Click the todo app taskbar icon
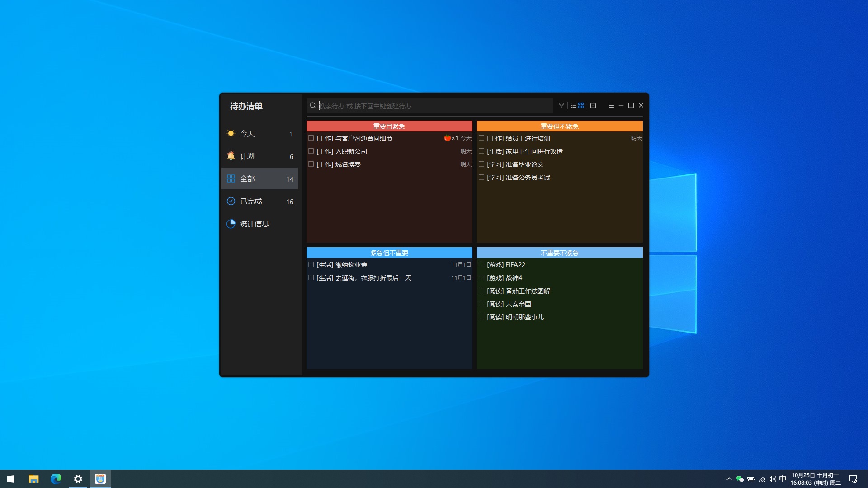 100,479
